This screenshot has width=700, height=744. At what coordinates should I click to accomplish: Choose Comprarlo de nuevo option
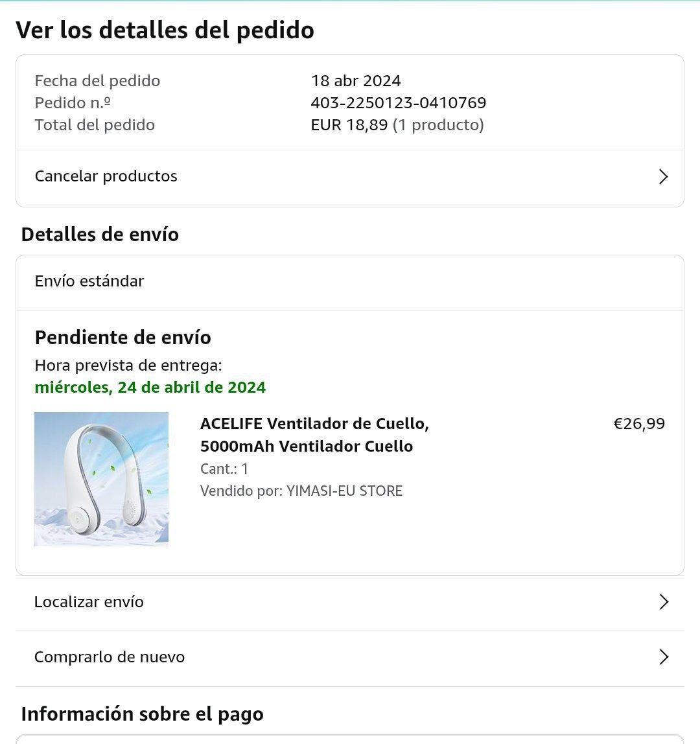click(x=350, y=658)
